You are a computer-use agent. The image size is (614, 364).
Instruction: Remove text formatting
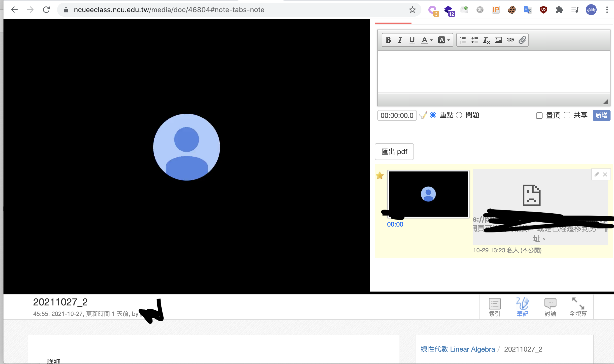(x=486, y=40)
